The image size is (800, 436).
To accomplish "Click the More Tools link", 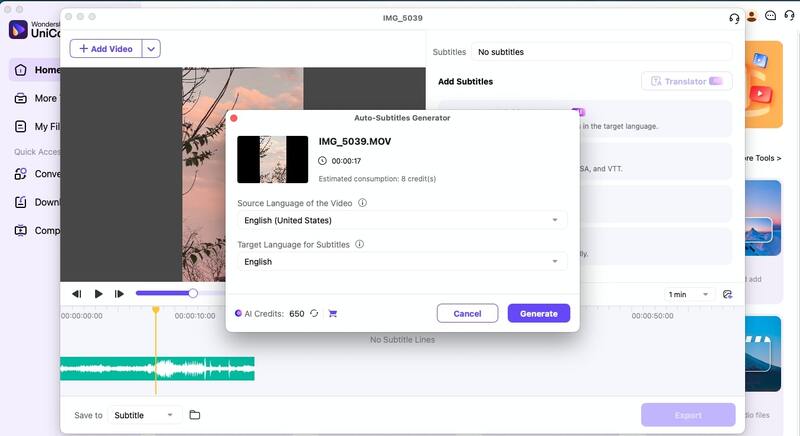I will [763, 158].
